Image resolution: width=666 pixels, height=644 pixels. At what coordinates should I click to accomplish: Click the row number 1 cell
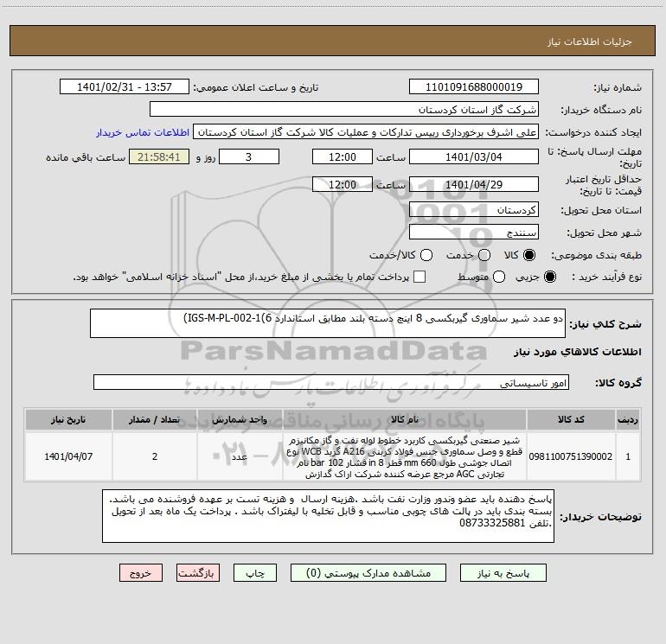[628, 456]
